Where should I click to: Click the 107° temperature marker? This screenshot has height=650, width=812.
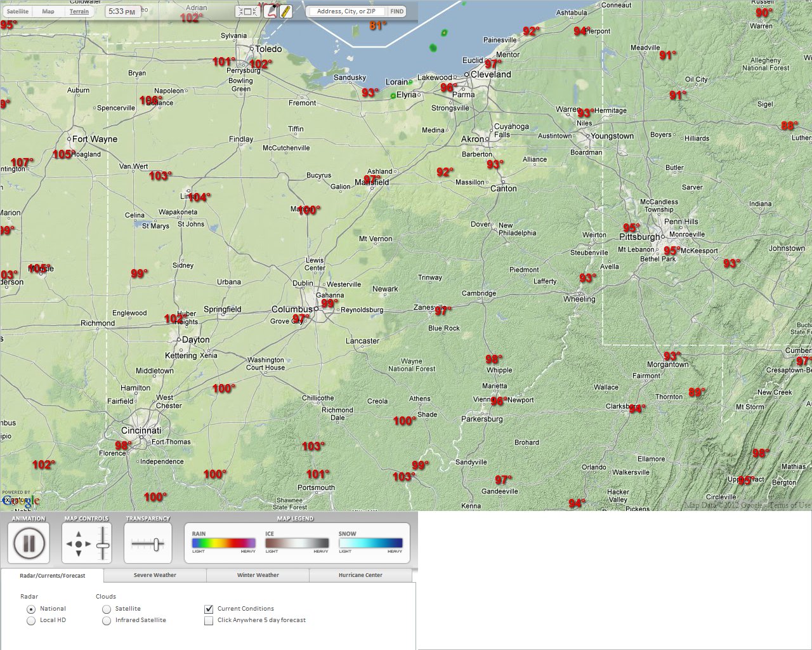pos(22,162)
